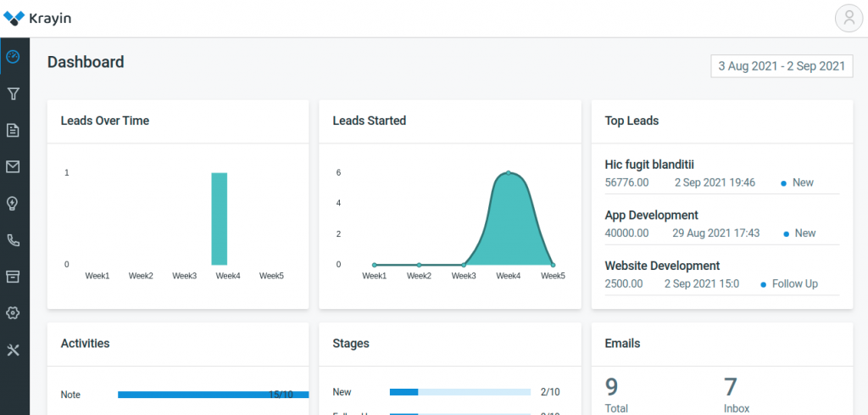This screenshot has width=868, height=415.
Task: Open the Hic fugit blanditii lead
Action: tap(649, 165)
